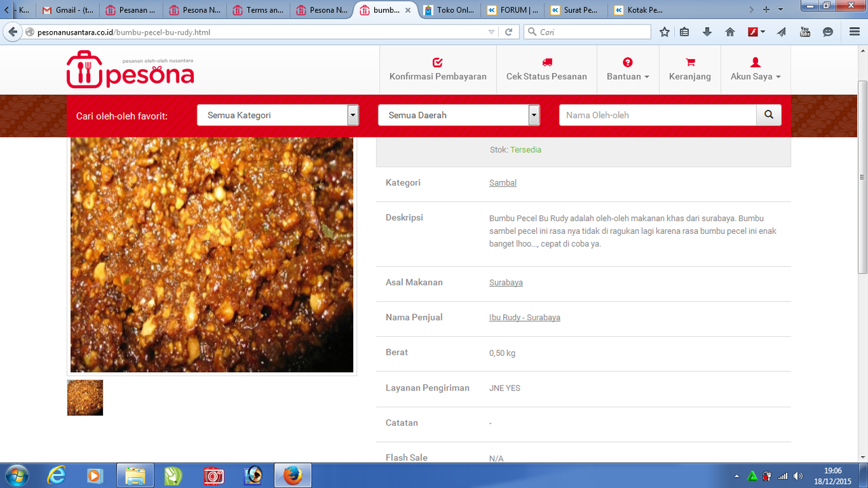Open the Firefox hamburger menu
Image resolution: width=868 pixels, height=488 pixels.
[854, 32]
